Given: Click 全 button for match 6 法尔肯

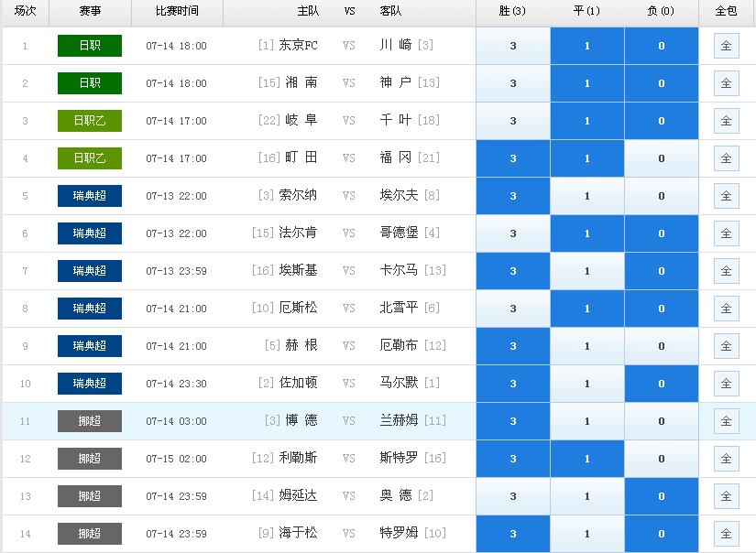Looking at the screenshot, I should pos(726,233).
